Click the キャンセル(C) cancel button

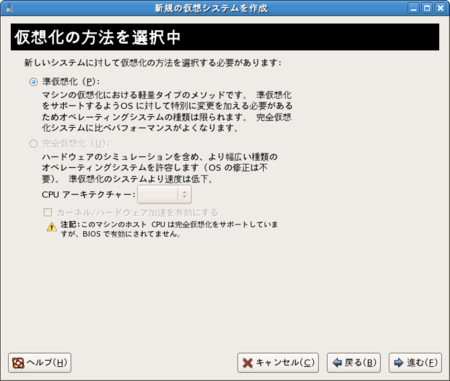coord(278,363)
